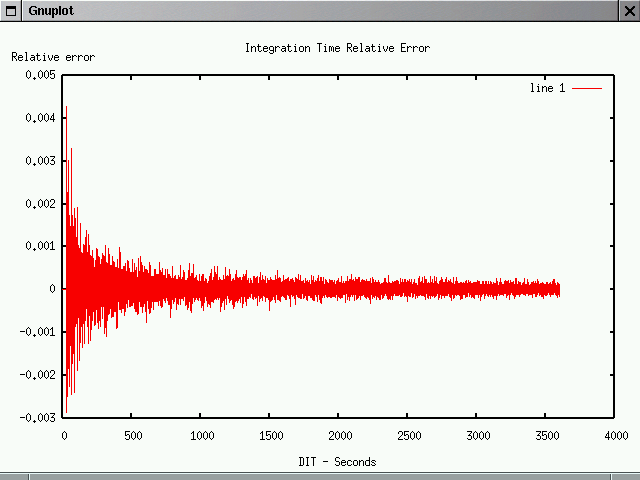This screenshot has height=480, width=640.
Task: Click the red line sample in legend
Action: tap(587, 88)
